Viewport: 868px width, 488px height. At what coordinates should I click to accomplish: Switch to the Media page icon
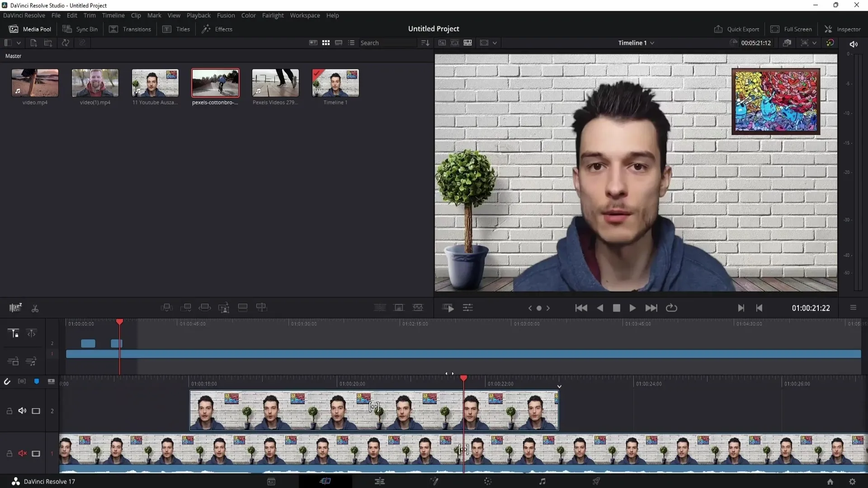pyautogui.click(x=271, y=481)
